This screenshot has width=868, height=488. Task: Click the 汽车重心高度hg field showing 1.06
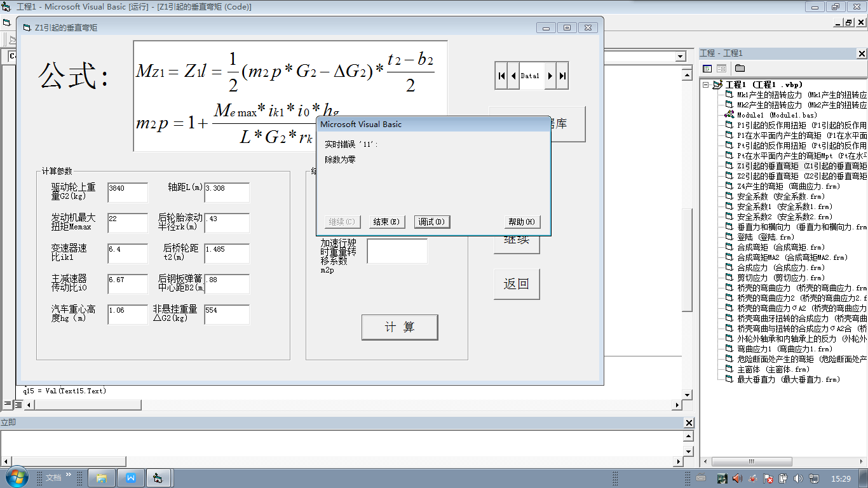click(128, 315)
